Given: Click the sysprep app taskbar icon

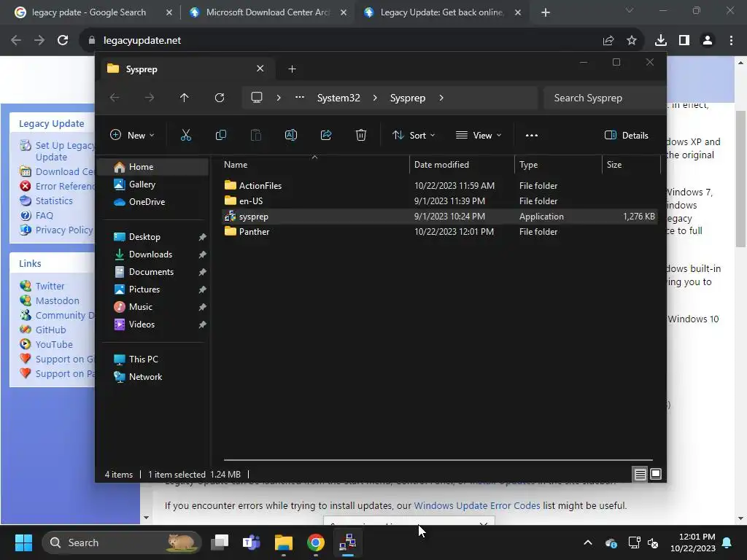Looking at the screenshot, I should 348,542.
